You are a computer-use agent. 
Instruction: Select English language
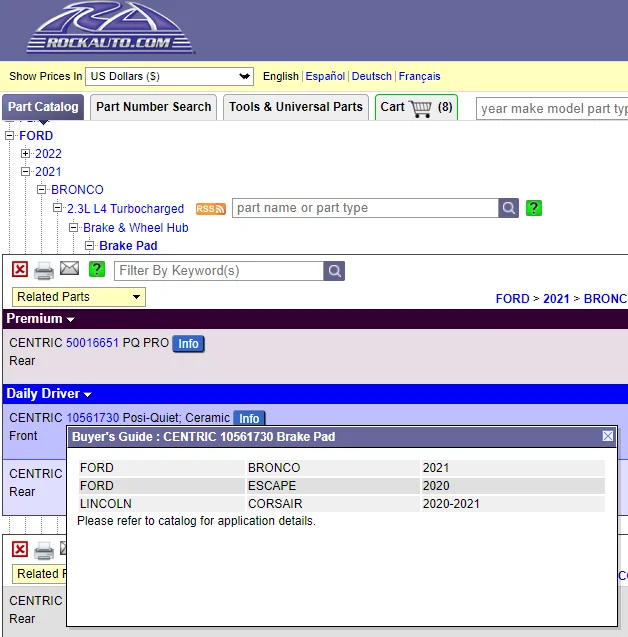[x=281, y=76]
